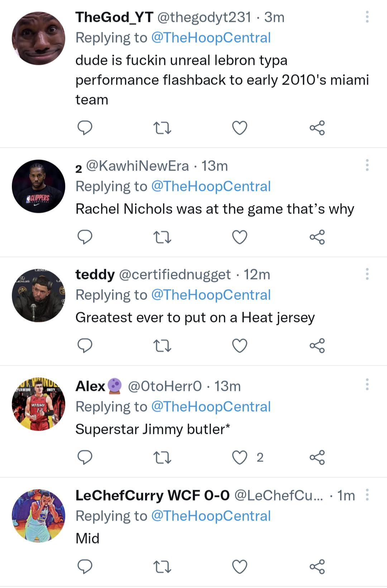Open @TheHoopCentral link in LeChefCurry's reply
Viewport: 387px width, 588px height.
click(x=211, y=516)
